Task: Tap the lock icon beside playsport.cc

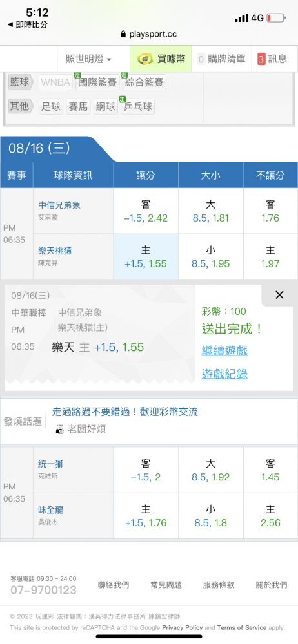Action: (123, 35)
